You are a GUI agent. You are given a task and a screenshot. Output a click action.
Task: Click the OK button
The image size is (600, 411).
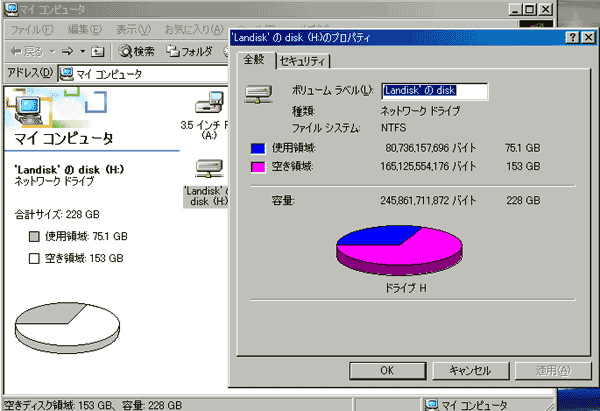click(x=387, y=370)
